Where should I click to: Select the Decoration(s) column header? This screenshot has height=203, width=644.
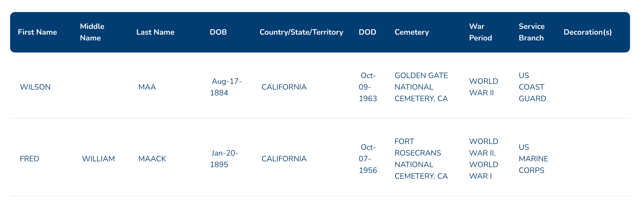click(x=587, y=32)
